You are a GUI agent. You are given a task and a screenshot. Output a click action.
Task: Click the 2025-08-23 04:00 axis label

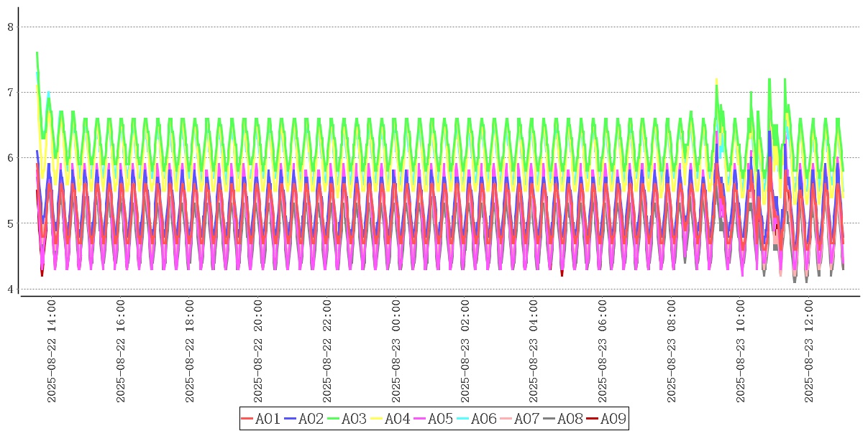click(534, 351)
